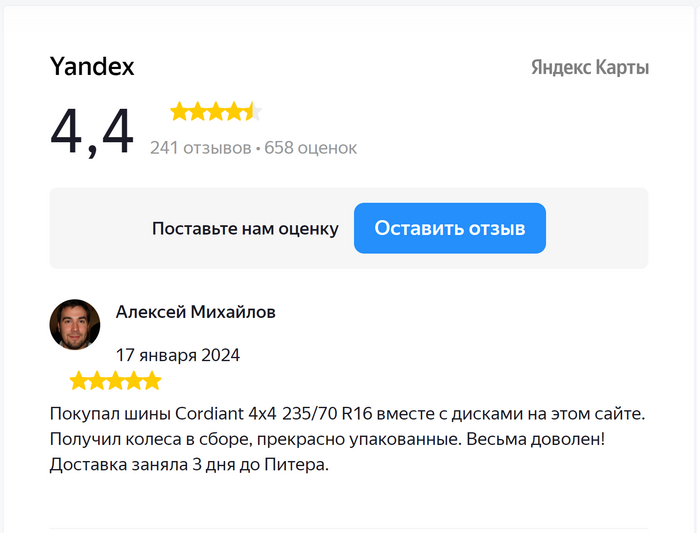Open the Яндекс Карты logo link
700x533 pixels.
[x=589, y=68]
